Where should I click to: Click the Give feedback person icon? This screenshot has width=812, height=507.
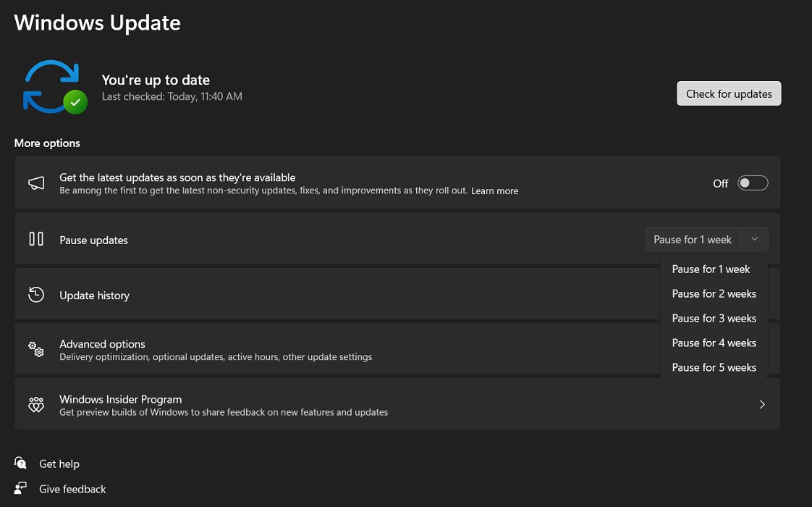tap(20, 488)
